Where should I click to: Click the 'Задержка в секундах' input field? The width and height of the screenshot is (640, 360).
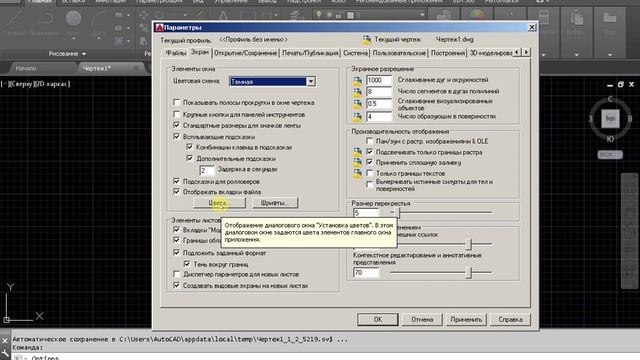[207, 170]
